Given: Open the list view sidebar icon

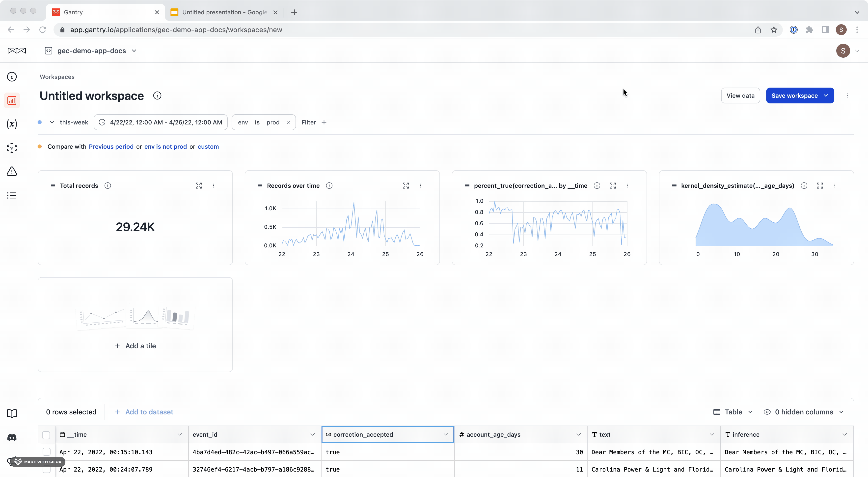Looking at the screenshot, I should tap(12, 196).
